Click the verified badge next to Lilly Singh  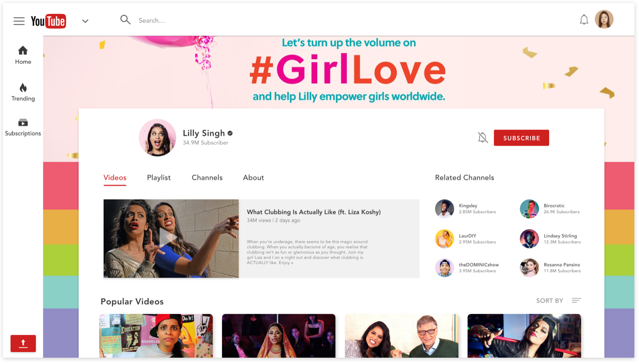coord(230,133)
